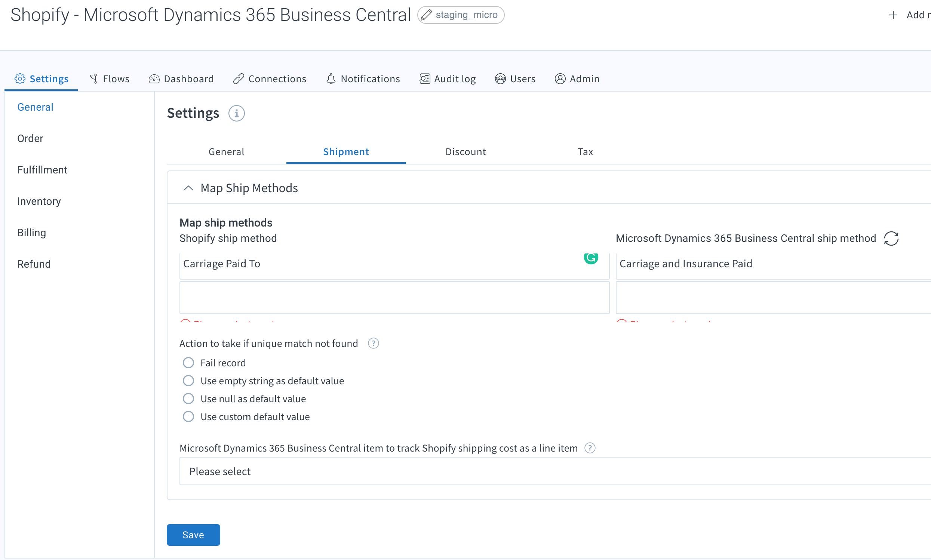The image size is (931, 560).
Task: Click the empty Shopify ship method field
Action: click(x=394, y=297)
